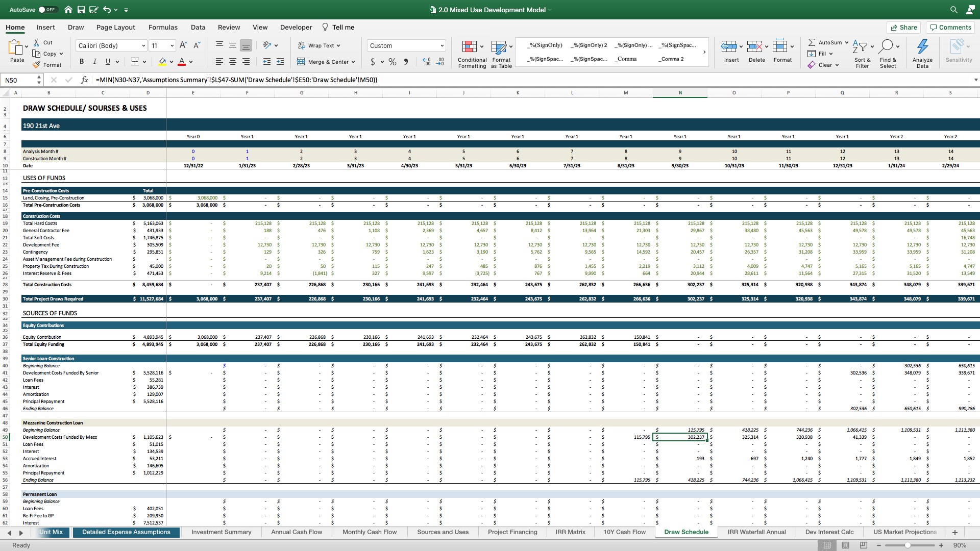Click the Decrease Indent icon
The width and height of the screenshot is (980, 551).
[x=267, y=62]
